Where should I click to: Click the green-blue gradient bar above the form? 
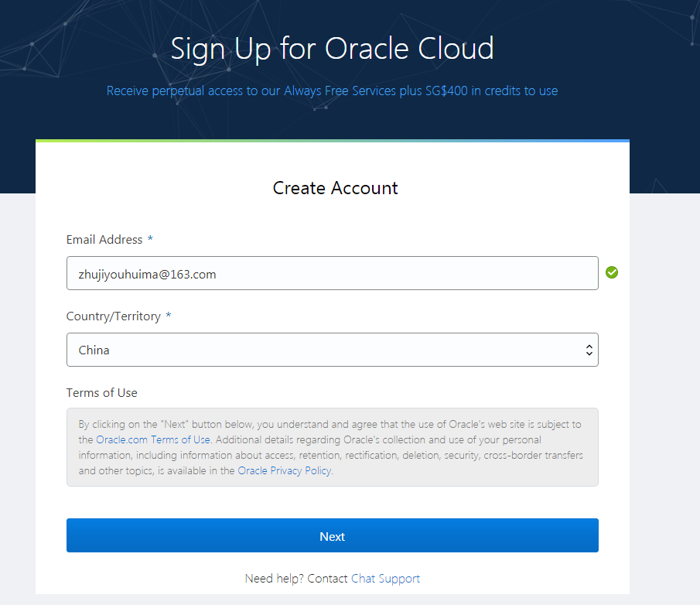click(332, 141)
